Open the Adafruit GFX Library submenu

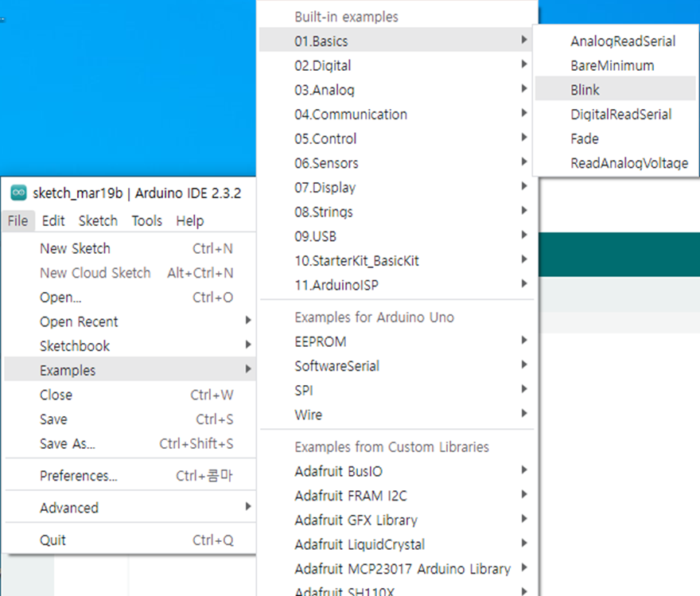pos(397,520)
